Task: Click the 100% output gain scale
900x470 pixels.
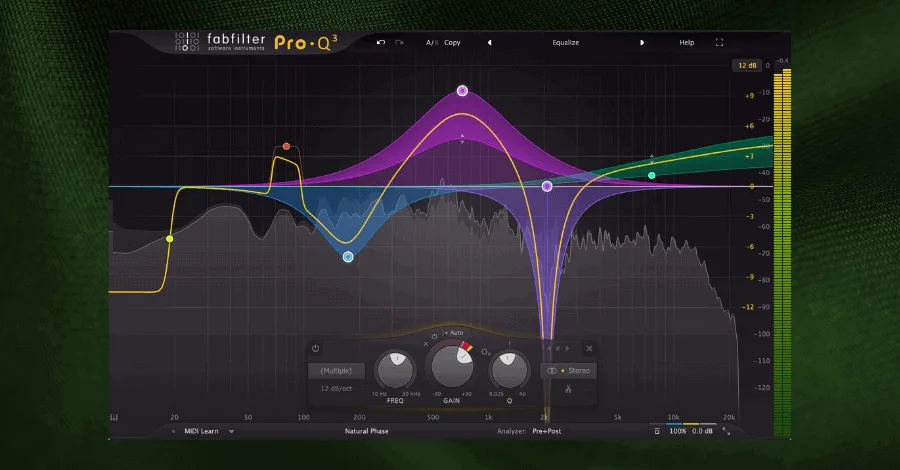Action: coord(678,431)
